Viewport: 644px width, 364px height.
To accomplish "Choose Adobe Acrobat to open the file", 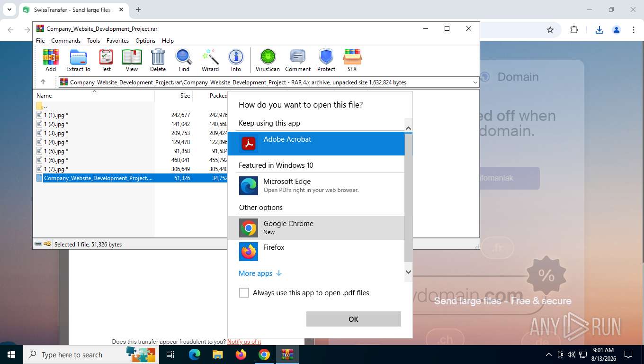I will point(316,143).
